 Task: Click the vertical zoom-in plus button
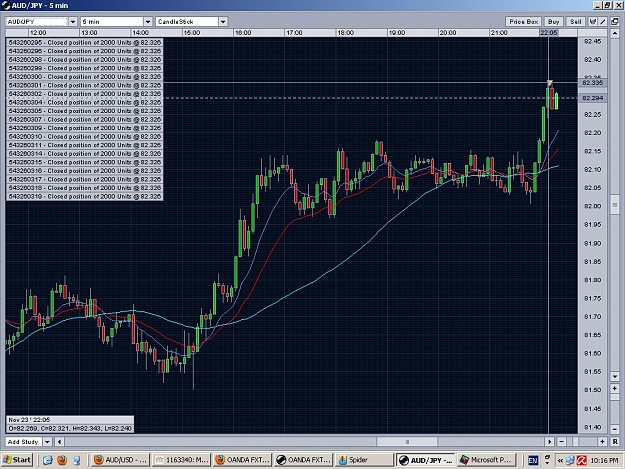point(614,388)
